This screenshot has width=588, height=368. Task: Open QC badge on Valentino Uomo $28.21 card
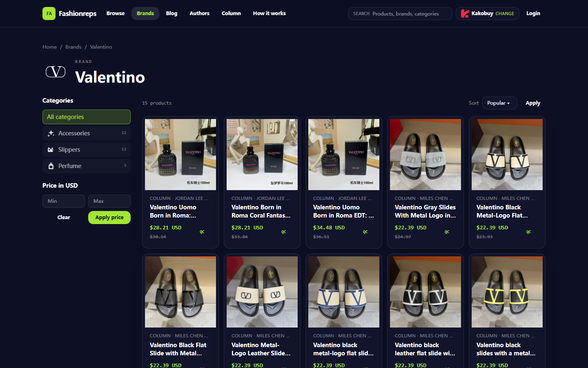[202, 232]
